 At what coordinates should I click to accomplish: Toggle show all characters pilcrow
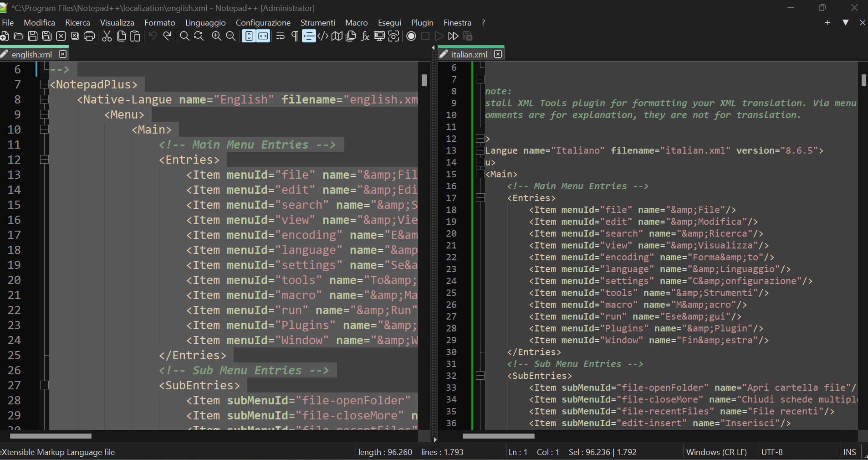point(295,36)
